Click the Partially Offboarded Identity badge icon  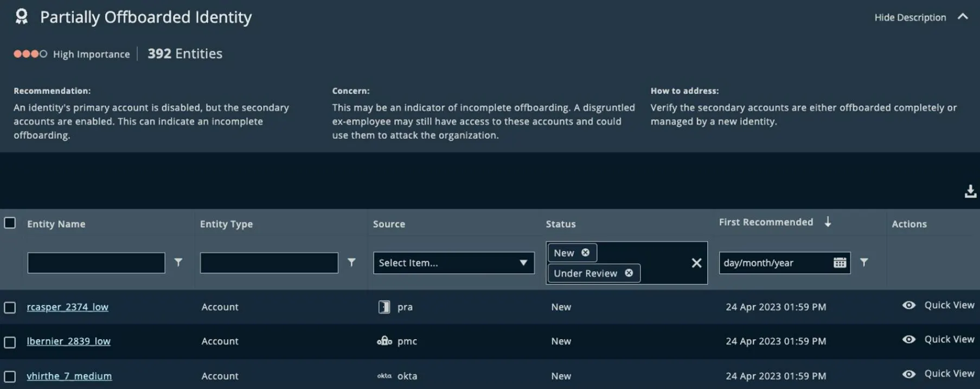click(22, 17)
